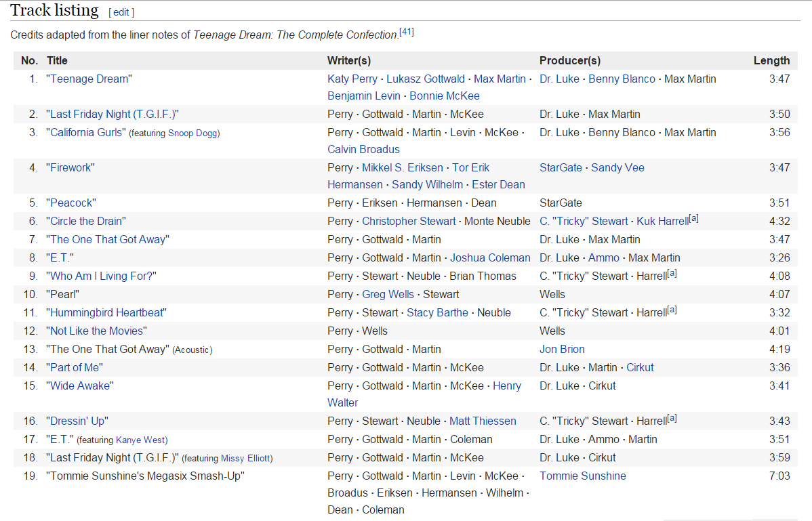
Task: Open the Kuk Harrell link
Action: point(662,221)
